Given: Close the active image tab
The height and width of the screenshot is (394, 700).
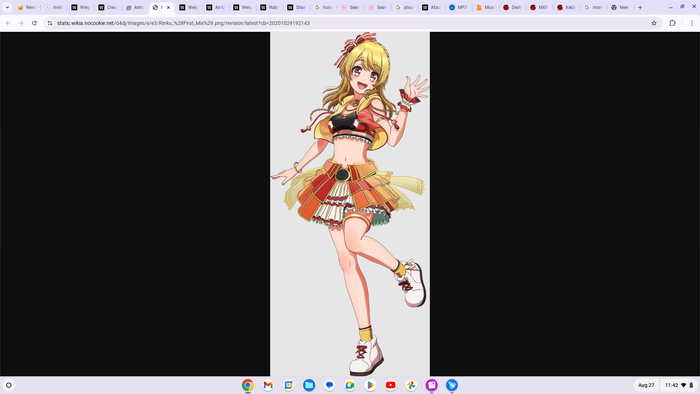Looking at the screenshot, I should pos(168,7).
